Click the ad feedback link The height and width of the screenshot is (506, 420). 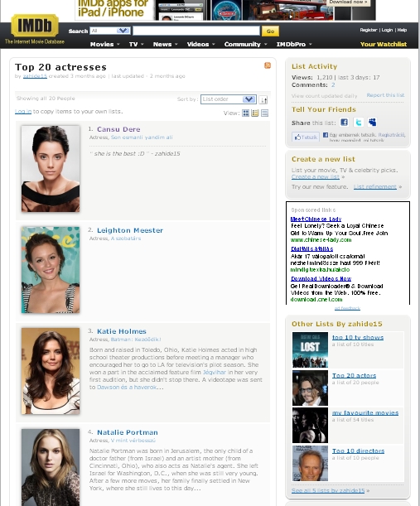point(347,308)
